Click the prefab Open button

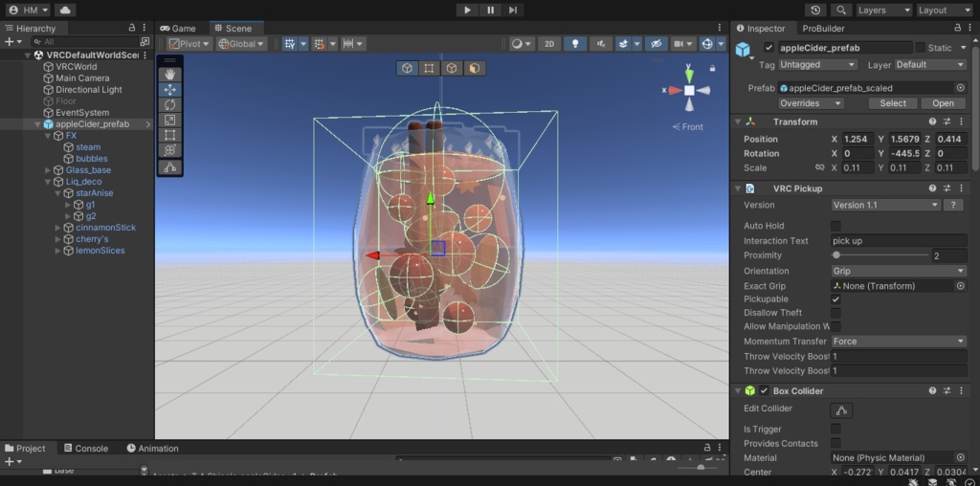pyautogui.click(x=943, y=103)
